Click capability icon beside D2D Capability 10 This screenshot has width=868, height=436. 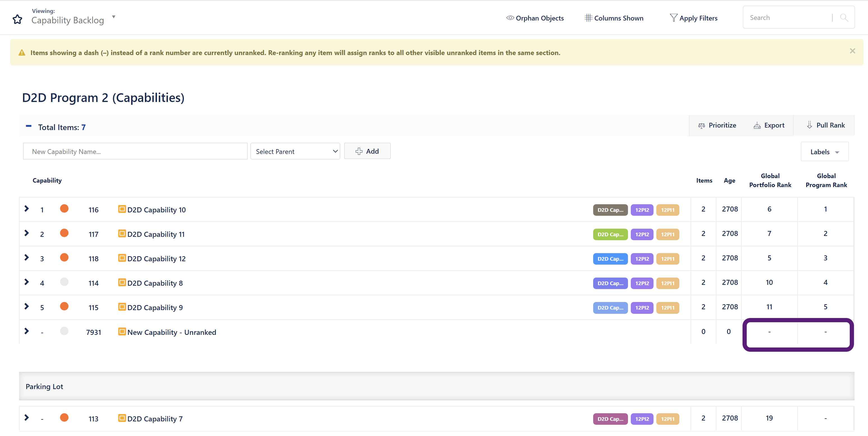click(122, 209)
